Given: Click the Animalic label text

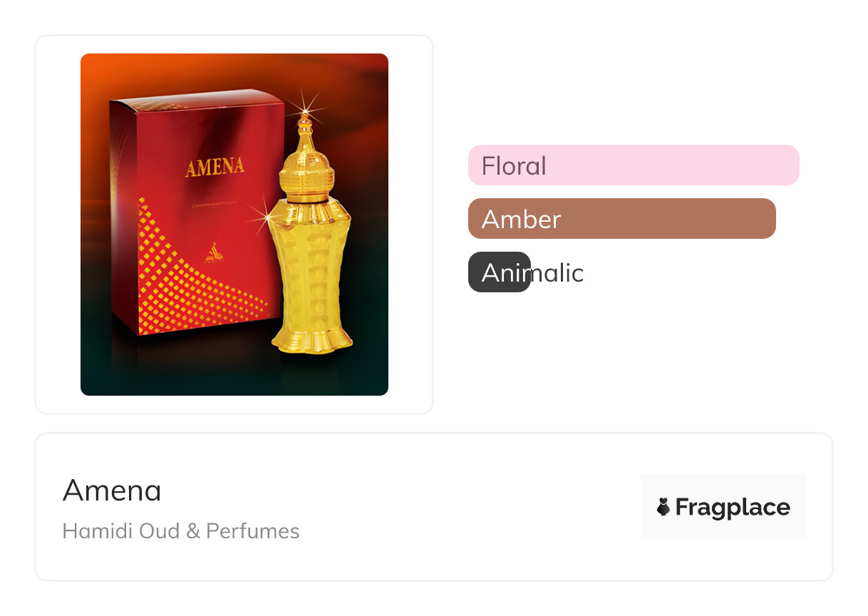Looking at the screenshot, I should coord(532,272).
